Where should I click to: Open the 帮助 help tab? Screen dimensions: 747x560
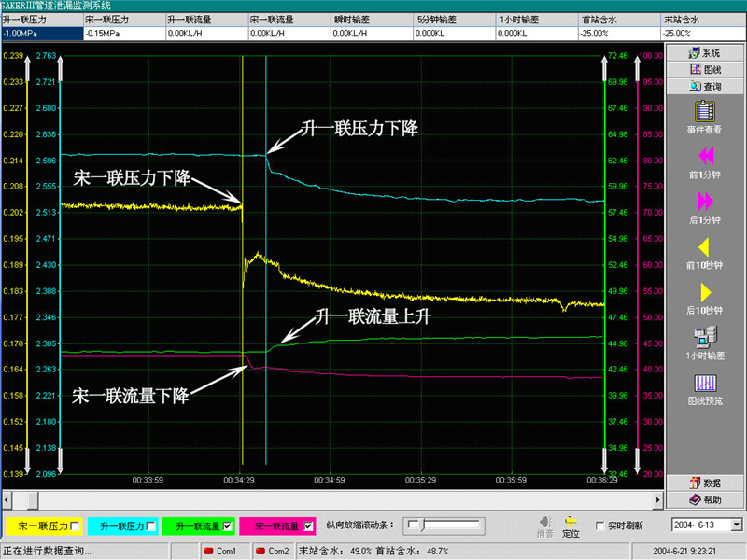[x=705, y=498]
